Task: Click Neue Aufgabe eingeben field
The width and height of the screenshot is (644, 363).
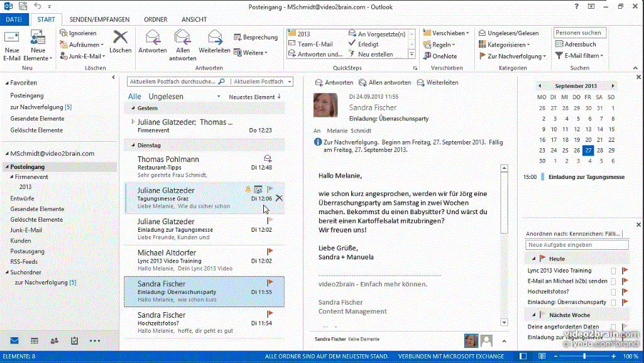Action: (x=577, y=245)
